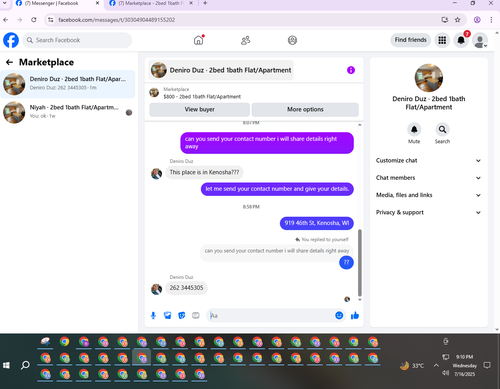This screenshot has height=389, width=500.
Task: Open the Facebook menu grid icon
Action: click(442, 40)
